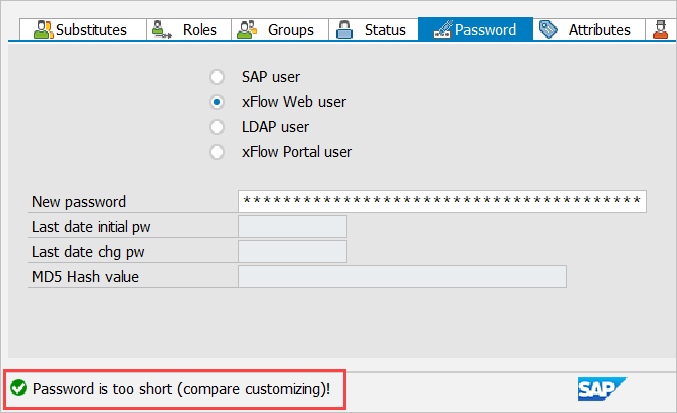This screenshot has height=413, width=677.
Task: Click the 'Password is too short' status message
Action: pos(181,388)
